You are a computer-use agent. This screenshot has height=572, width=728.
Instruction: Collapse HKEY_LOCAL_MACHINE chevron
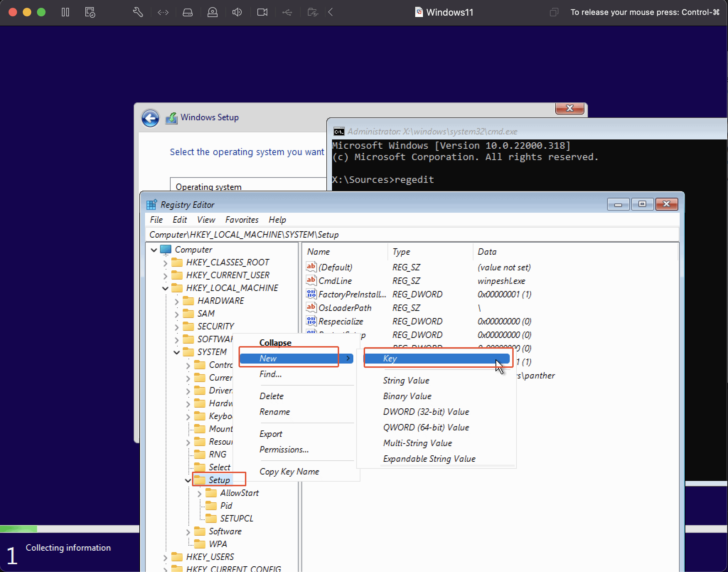[x=165, y=288]
